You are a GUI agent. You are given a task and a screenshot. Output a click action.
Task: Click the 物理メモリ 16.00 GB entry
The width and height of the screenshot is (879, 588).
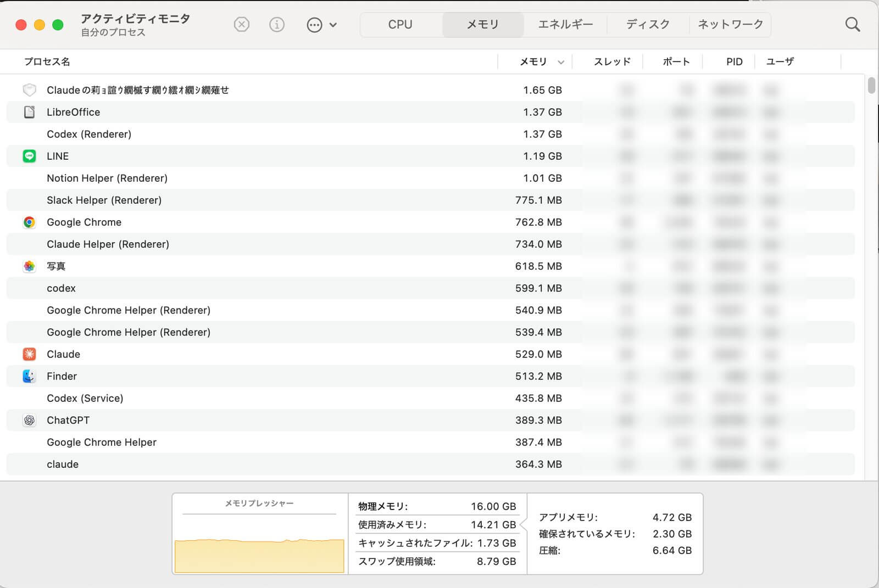[x=437, y=506]
